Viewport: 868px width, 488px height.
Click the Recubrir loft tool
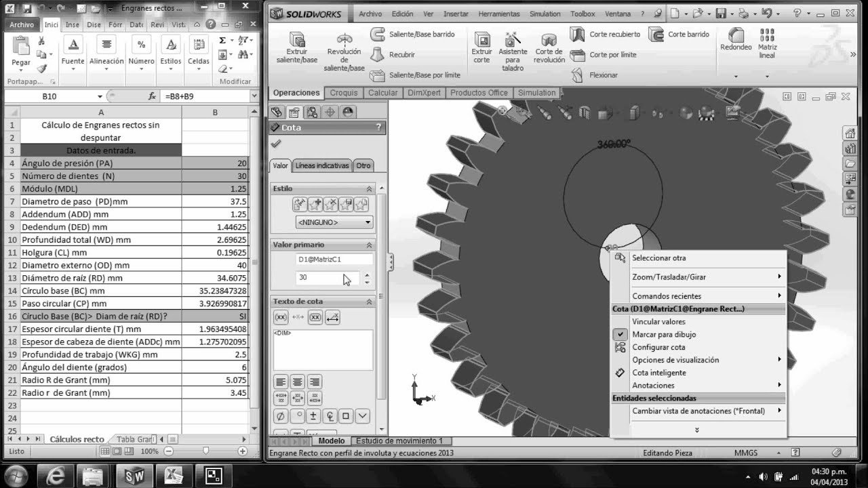coord(393,55)
